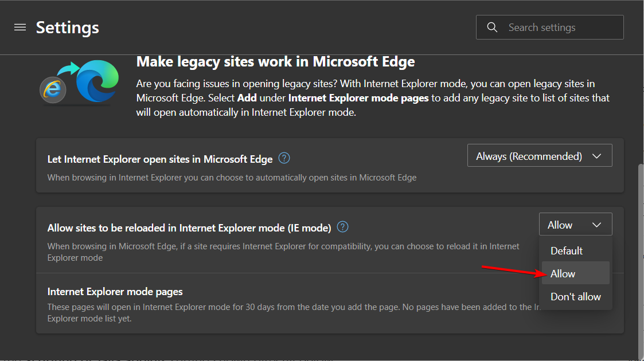This screenshot has width=644, height=361.
Task: Select Default from the dropdown list
Action: pyautogui.click(x=575, y=250)
